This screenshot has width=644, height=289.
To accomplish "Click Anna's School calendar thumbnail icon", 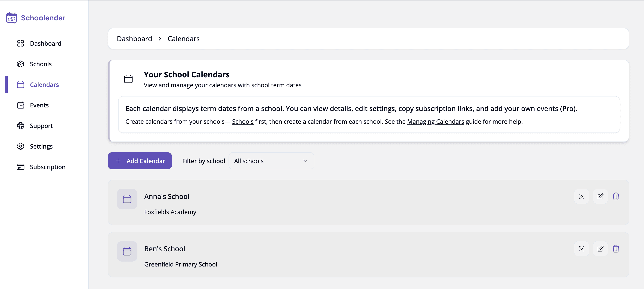I will point(127,199).
